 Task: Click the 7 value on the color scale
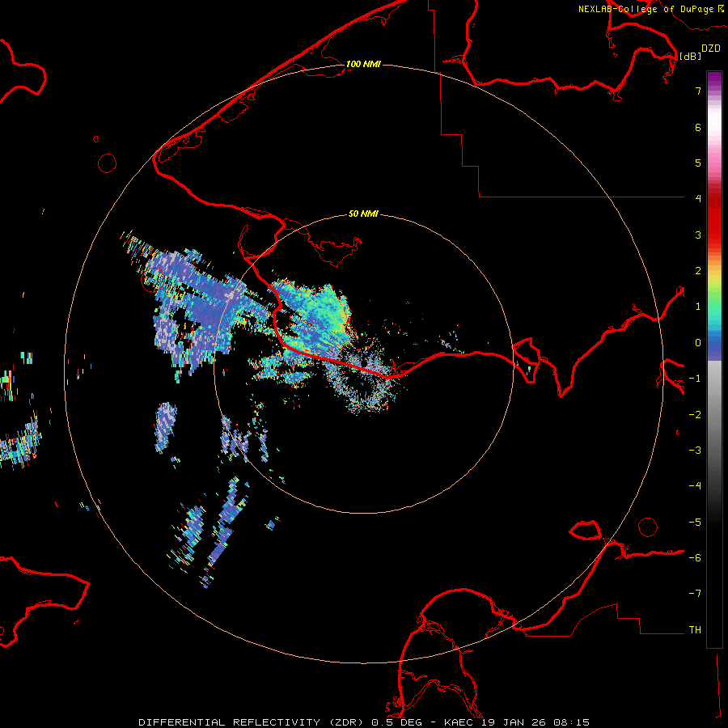698,91
